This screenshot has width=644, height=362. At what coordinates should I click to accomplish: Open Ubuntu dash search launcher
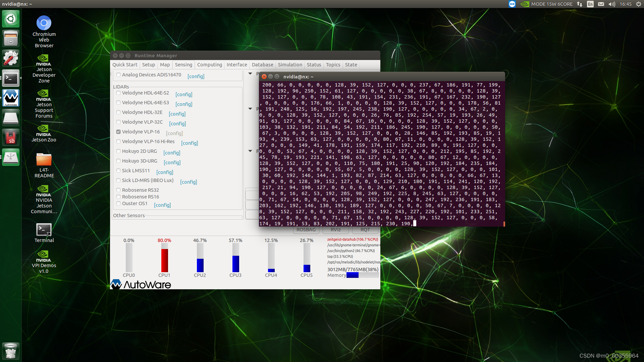[11, 19]
